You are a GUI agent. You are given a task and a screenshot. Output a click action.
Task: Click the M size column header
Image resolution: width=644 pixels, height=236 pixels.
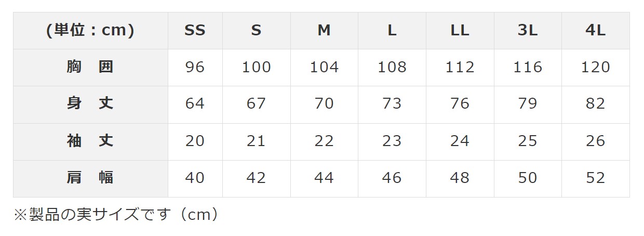[324, 31]
